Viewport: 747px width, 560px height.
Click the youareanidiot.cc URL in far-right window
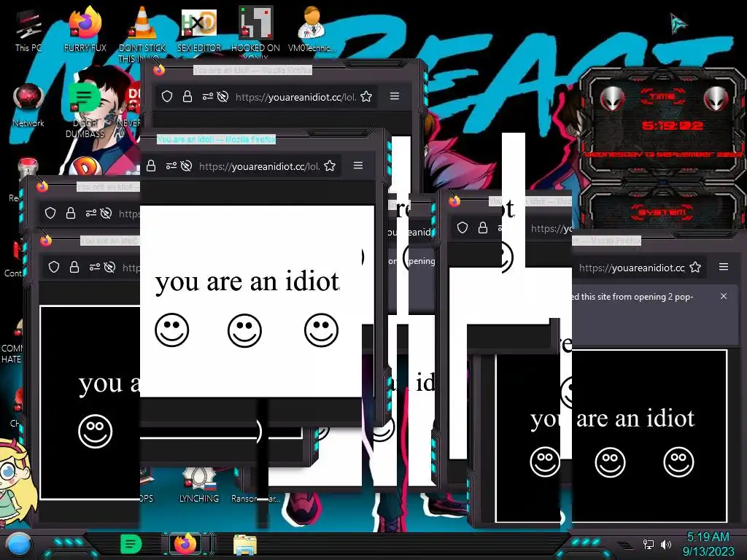click(x=632, y=268)
